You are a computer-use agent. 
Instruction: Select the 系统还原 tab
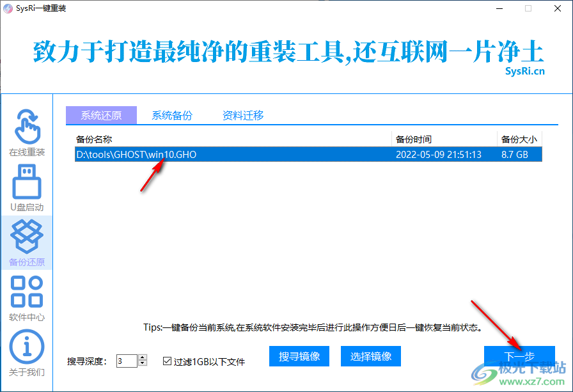[101, 115]
